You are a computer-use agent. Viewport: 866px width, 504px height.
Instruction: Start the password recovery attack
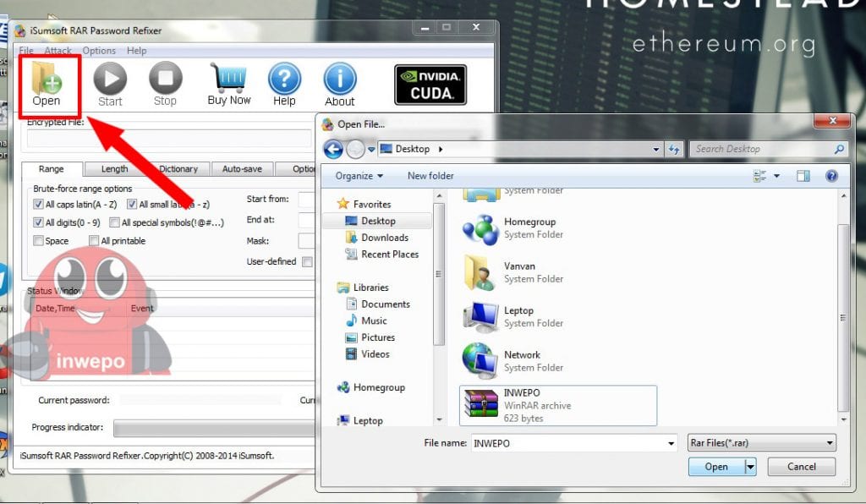coord(110,85)
